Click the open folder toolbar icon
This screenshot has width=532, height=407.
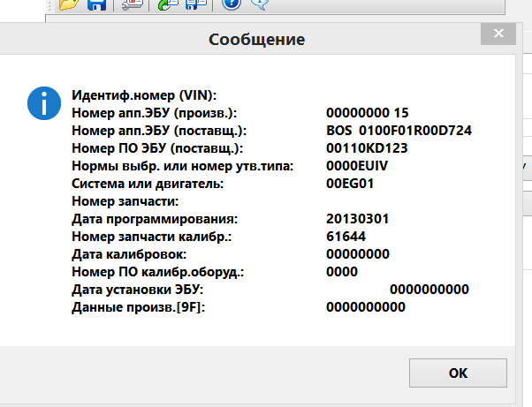click(70, 4)
